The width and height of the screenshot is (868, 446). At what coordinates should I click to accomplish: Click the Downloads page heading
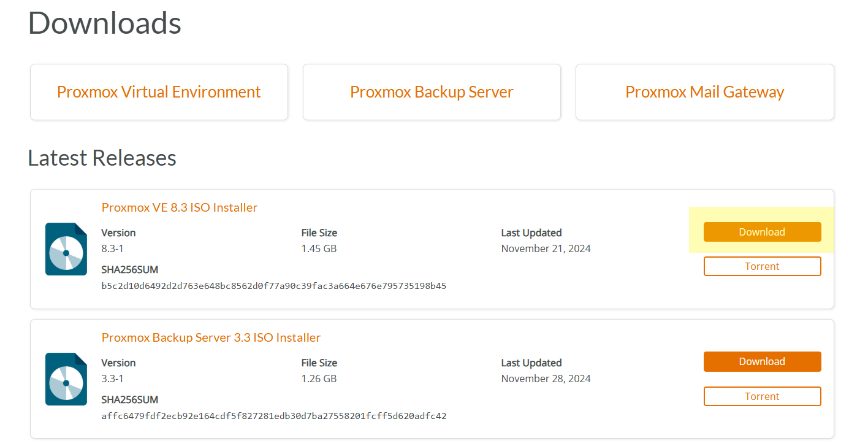click(105, 23)
